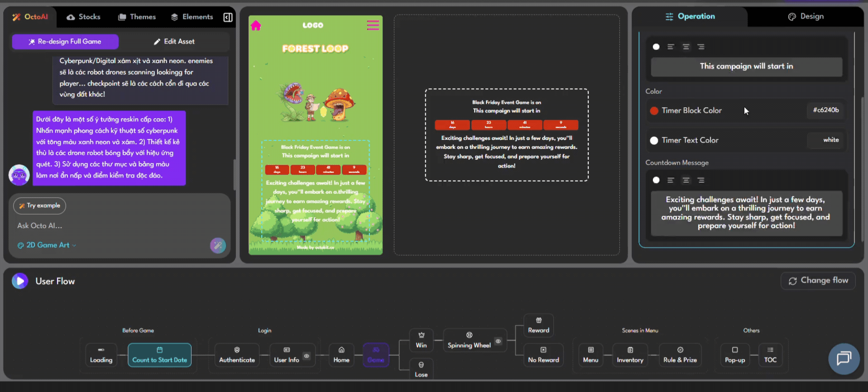
Task: Collapse the left sidebar panel icon
Action: click(228, 17)
